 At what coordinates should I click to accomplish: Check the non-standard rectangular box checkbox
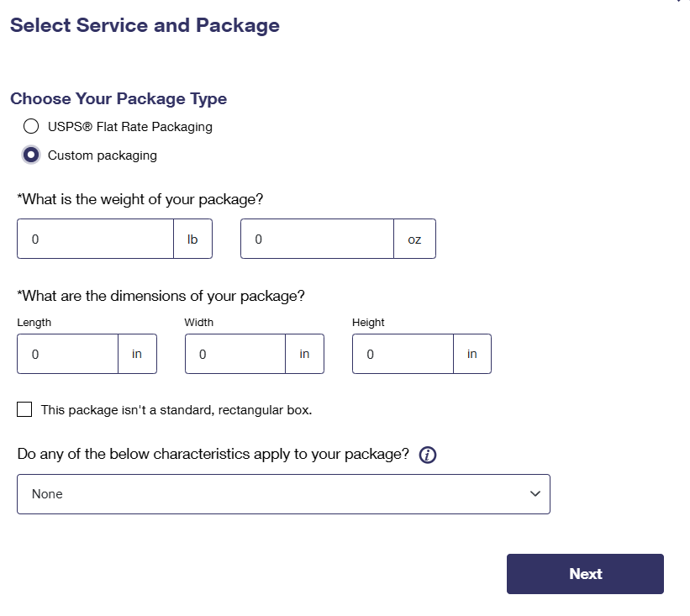point(25,410)
